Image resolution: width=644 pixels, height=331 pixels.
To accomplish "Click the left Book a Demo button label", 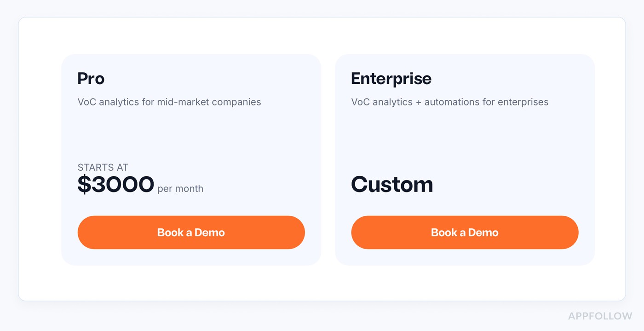I will [x=191, y=232].
